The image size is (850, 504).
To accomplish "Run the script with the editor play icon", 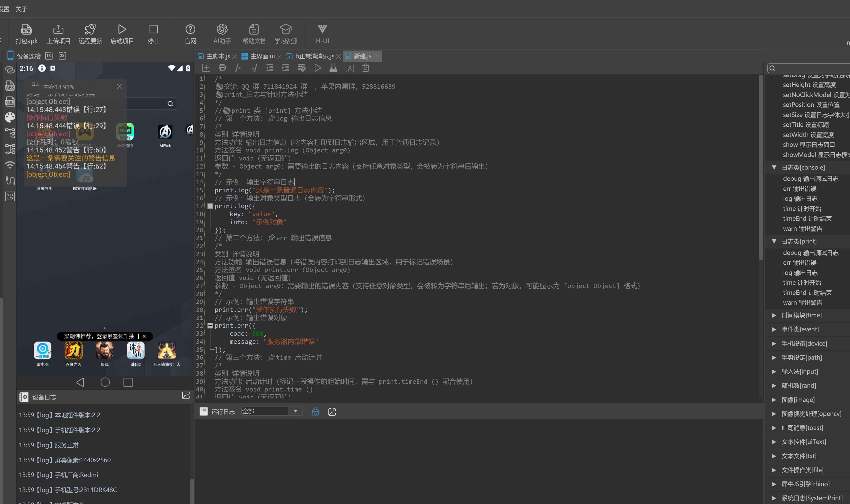I will pyautogui.click(x=318, y=68).
